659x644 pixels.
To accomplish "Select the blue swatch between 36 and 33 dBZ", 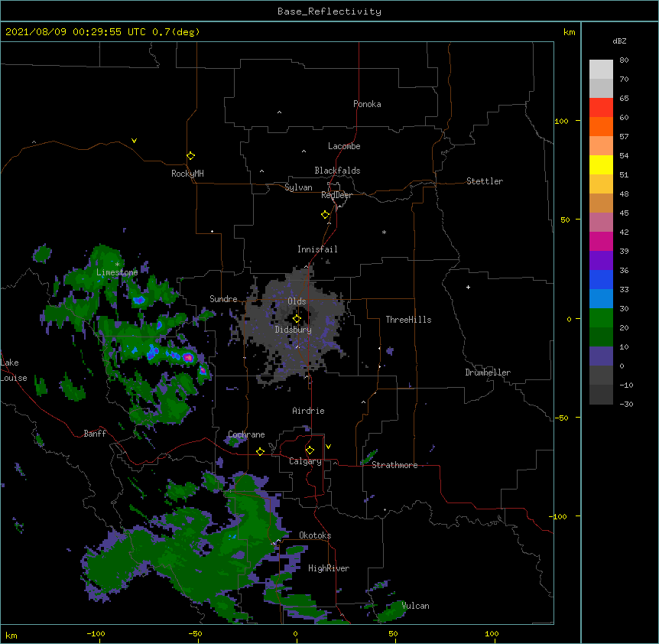I will click(x=601, y=279).
